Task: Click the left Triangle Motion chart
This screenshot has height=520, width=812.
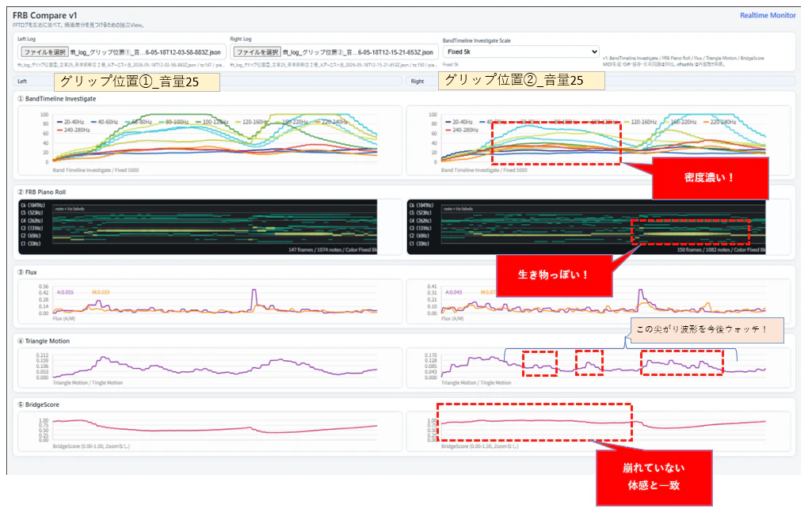Action: (x=210, y=368)
